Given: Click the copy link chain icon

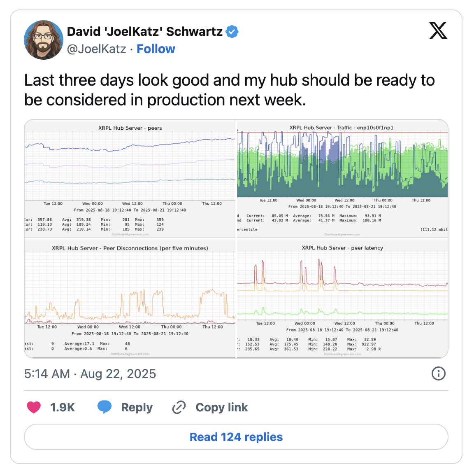Looking at the screenshot, I should (x=179, y=407).
